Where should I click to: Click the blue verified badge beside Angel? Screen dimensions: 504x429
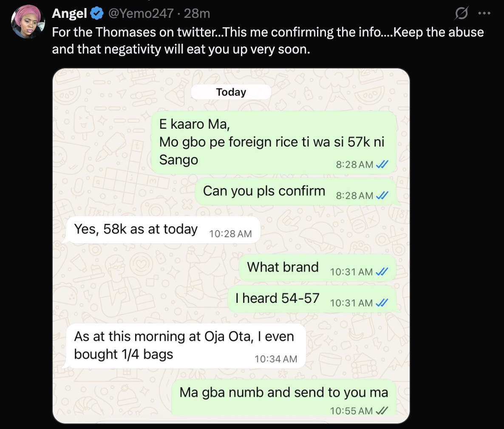click(x=97, y=14)
